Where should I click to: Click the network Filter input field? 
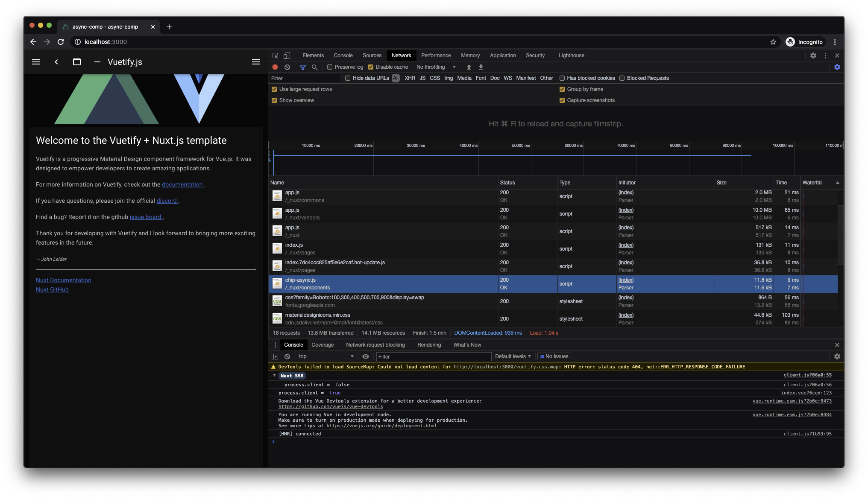pos(304,78)
